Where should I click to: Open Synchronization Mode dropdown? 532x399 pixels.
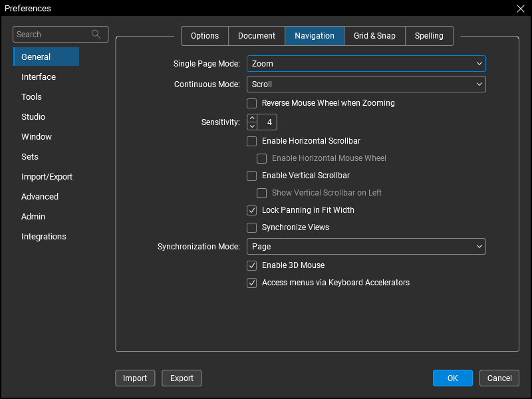(366, 246)
